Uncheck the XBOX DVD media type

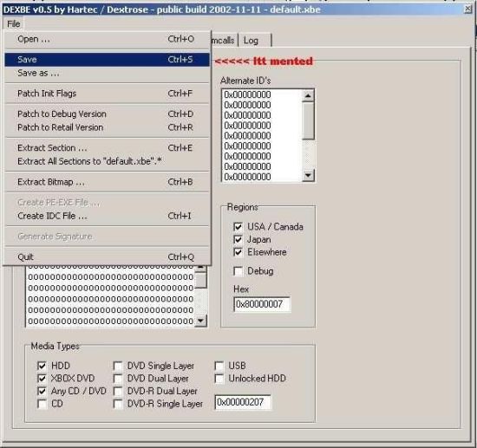(x=42, y=379)
